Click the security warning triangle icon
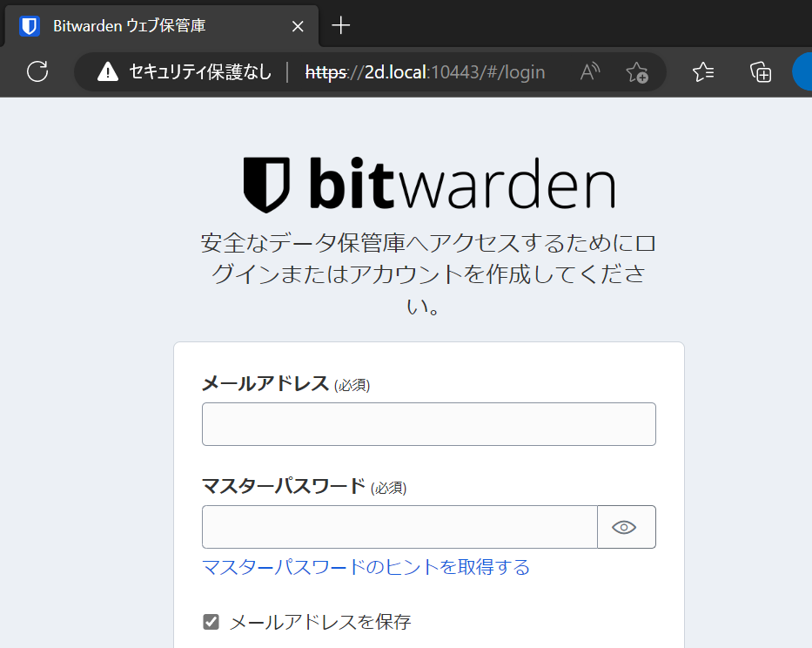 pos(107,71)
